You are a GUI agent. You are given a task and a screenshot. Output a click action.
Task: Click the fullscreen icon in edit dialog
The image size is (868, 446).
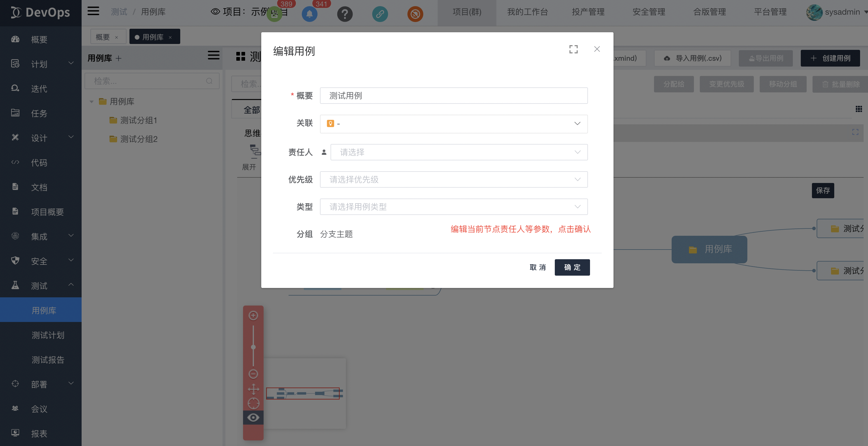tap(573, 49)
